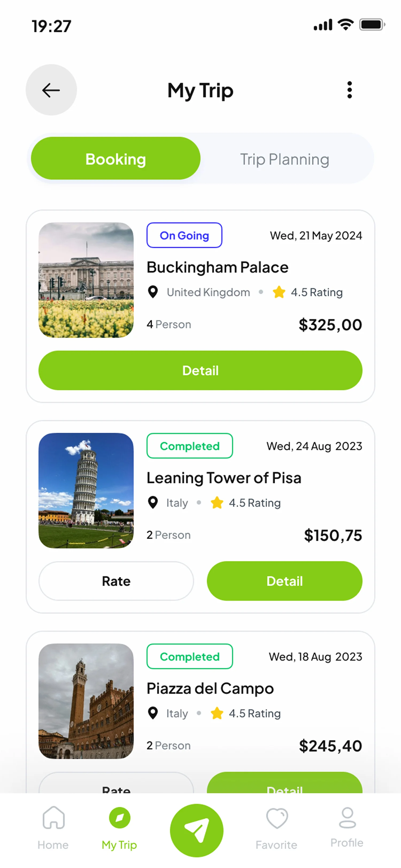Rate the Leaning Tower of Pisa trip

pyautogui.click(x=116, y=581)
